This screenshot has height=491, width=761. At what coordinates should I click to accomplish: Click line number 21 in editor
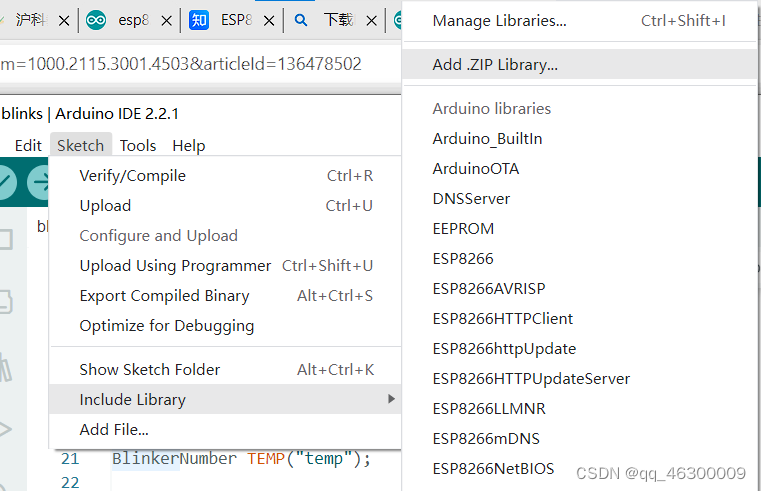click(70, 459)
